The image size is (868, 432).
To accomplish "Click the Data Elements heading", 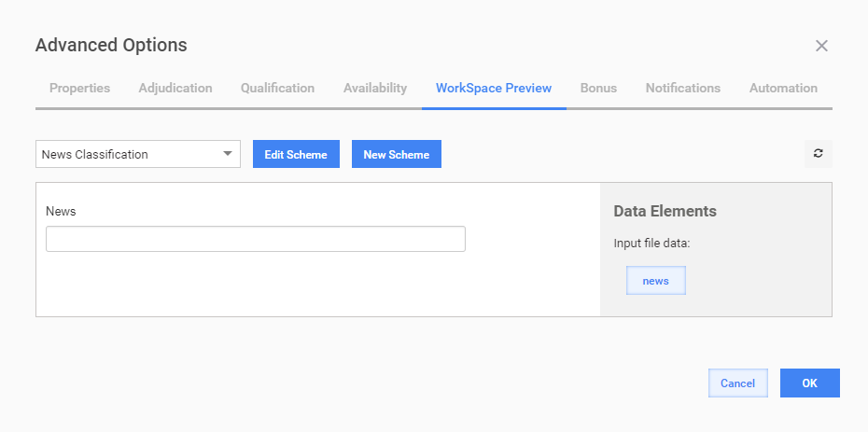I will click(665, 211).
